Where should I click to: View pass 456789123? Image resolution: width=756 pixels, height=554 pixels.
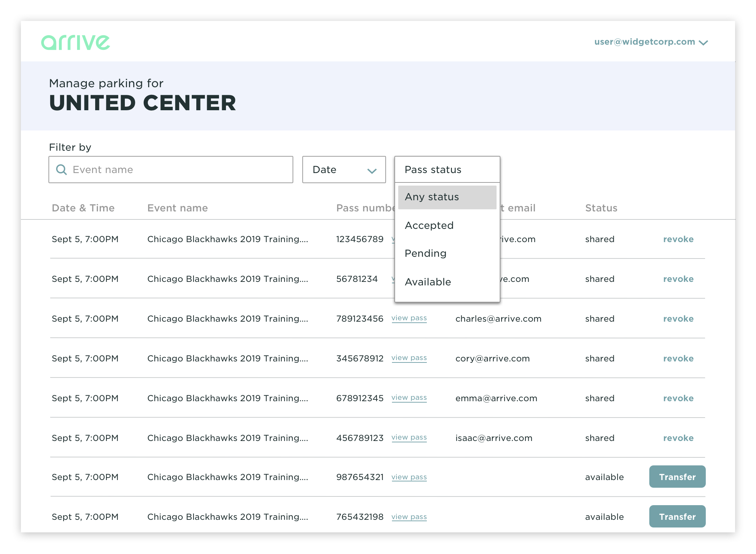point(409,437)
